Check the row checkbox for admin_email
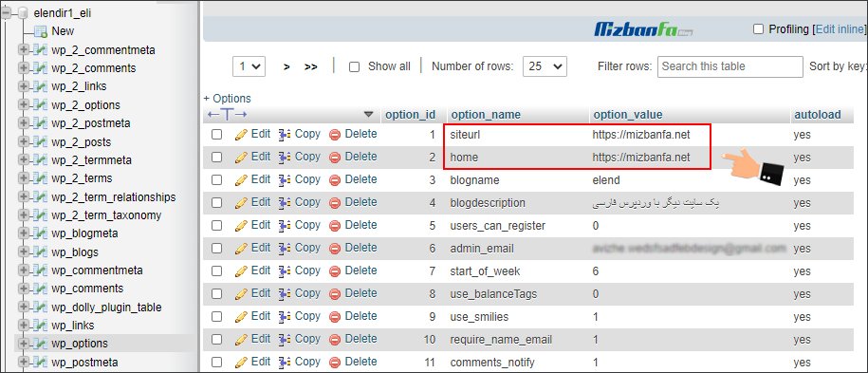 coord(216,249)
